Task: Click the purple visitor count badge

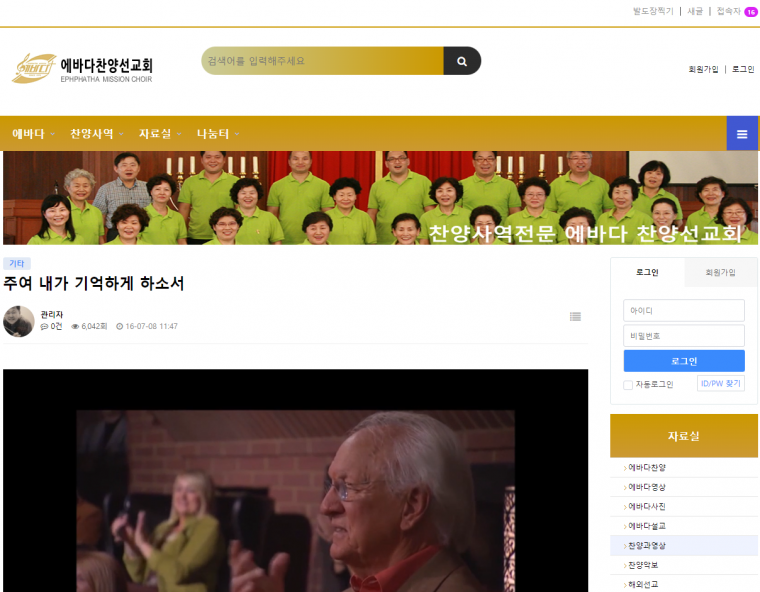Action: 750,12
